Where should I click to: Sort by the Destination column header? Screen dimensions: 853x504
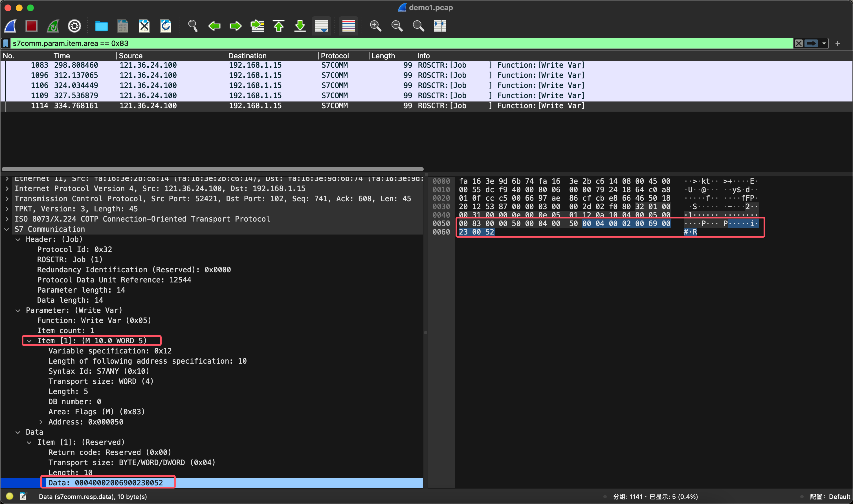point(272,56)
